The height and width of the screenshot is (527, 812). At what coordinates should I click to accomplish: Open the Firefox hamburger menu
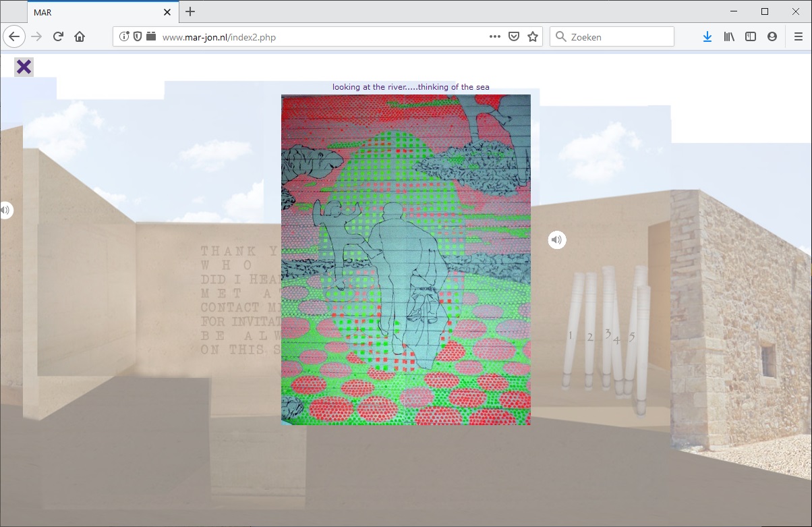pos(798,37)
